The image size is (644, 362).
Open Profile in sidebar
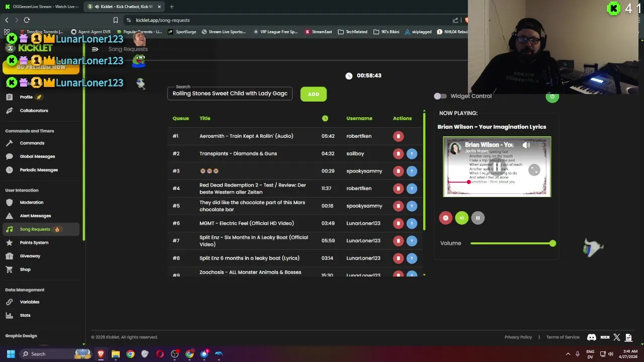(26, 97)
